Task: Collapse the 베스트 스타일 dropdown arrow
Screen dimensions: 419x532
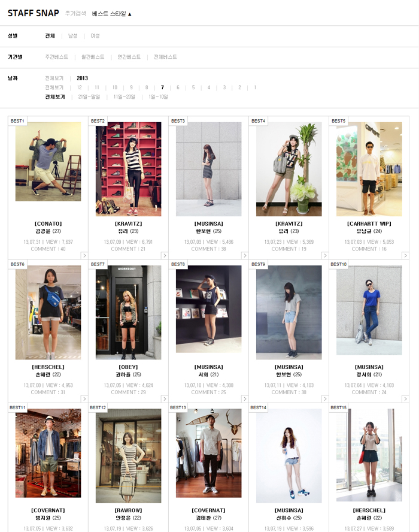Action: coord(129,14)
